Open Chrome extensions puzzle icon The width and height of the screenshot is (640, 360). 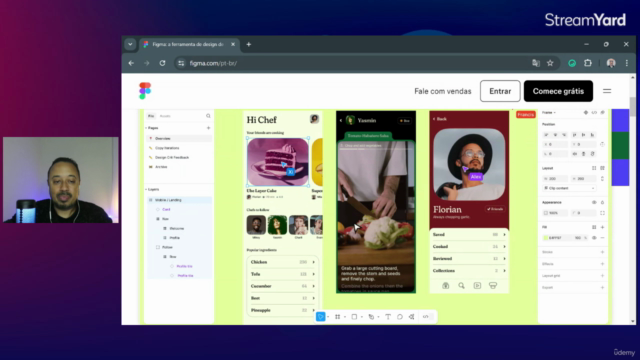[x=588, y=63]
